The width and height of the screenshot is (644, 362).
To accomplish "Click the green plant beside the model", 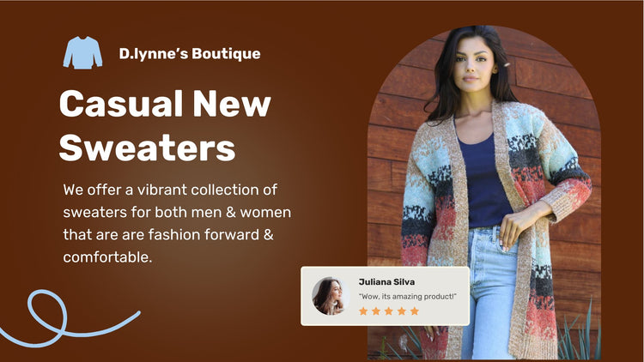I will [579, 335].
